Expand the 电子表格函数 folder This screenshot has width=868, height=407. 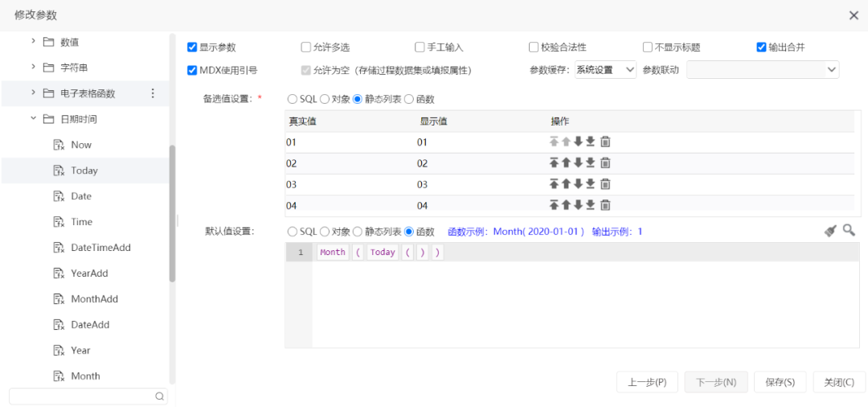click(x=33, y=93)
